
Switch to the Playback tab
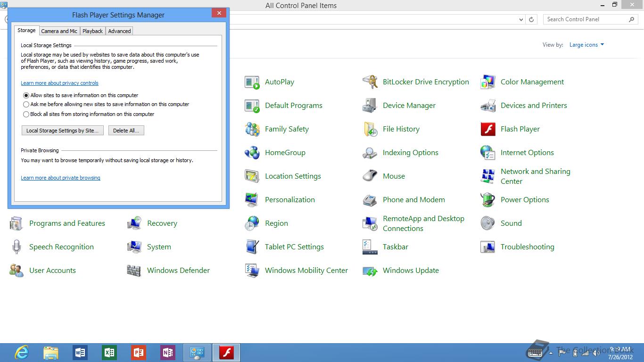[92, 31]
